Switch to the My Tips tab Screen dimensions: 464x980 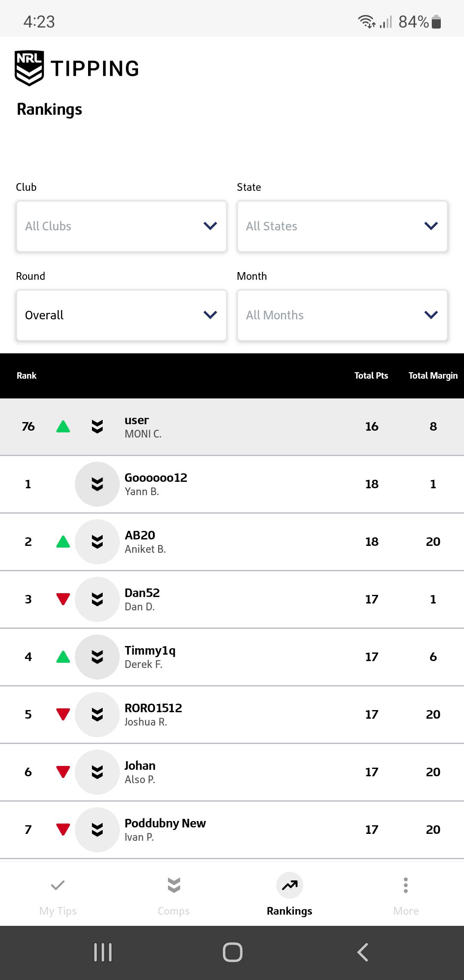[58, 896]
